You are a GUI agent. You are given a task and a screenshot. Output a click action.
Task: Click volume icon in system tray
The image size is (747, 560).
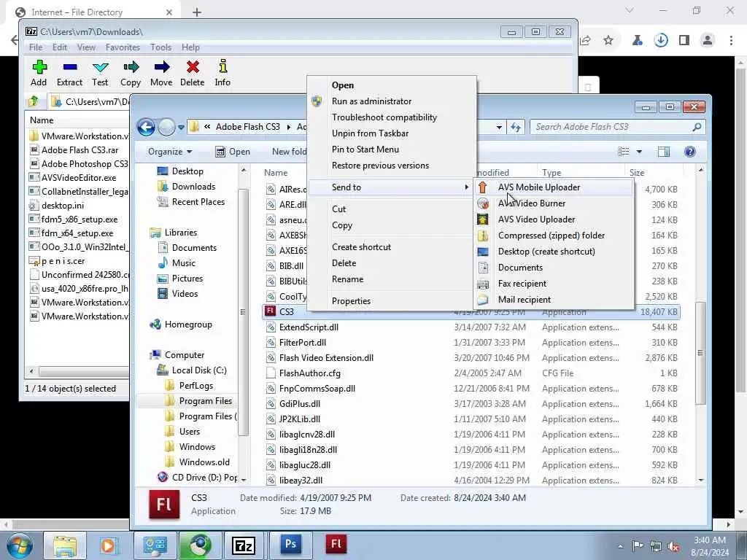click(x=673, y=547)
